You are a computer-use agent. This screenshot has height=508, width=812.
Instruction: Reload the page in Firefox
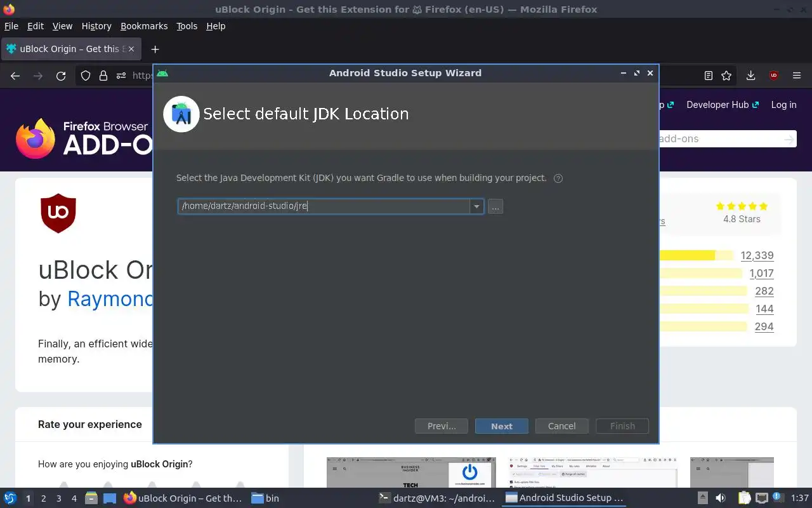click(x=61, y=76)
